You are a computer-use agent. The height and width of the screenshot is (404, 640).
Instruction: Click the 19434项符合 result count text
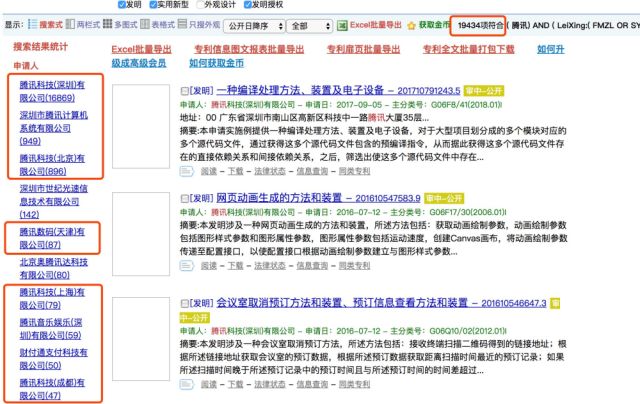(480, 25)
